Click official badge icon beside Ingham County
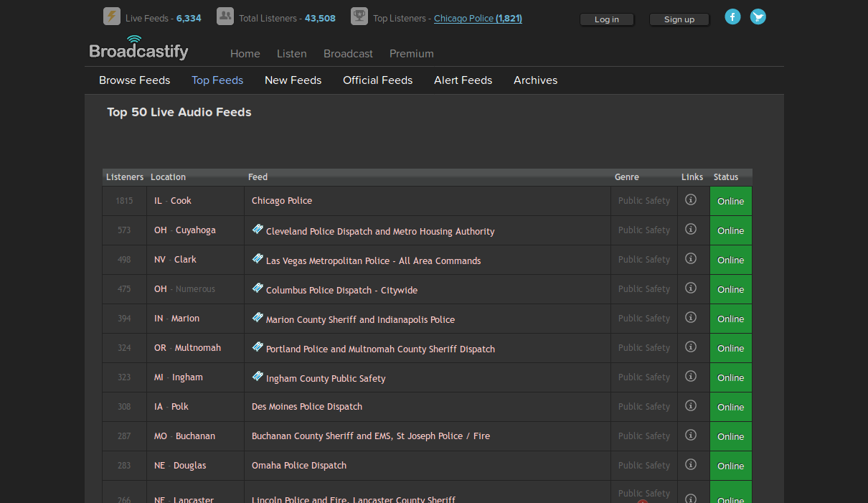Image resolution: width=868 pixels, height=503 pixels. point(258,376)
